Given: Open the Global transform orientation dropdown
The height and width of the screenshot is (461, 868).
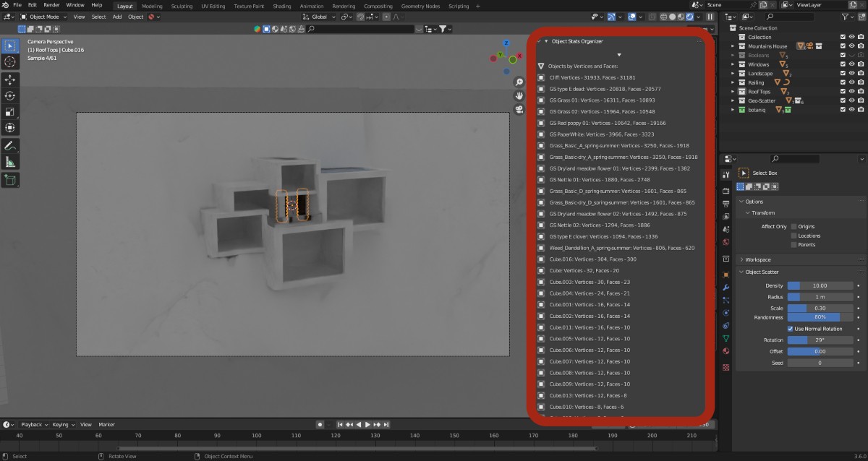Looking at the screenshot, I should click(x=318, y=17).
